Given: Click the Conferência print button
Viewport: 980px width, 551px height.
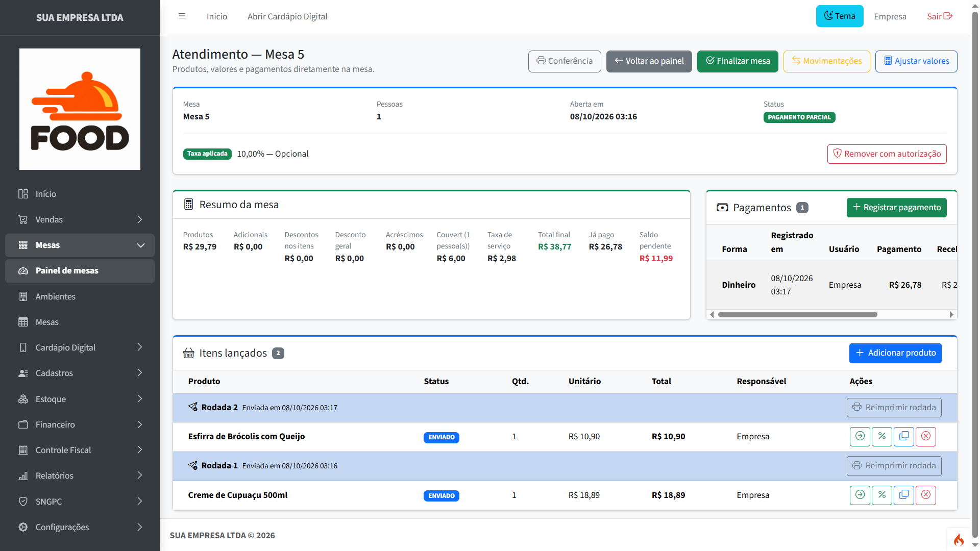Looking at the screenshot, I should click(x=565, y=61).
